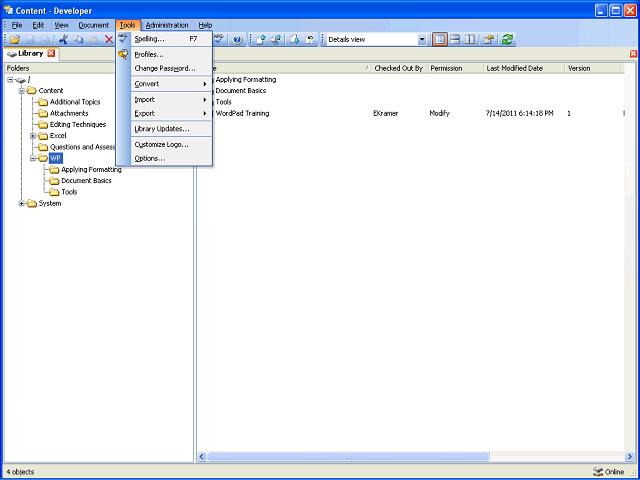The width and height of the screenshot is (640, 480).
Task: Collapse the WP folder node
Action: [x=33, y=158]
